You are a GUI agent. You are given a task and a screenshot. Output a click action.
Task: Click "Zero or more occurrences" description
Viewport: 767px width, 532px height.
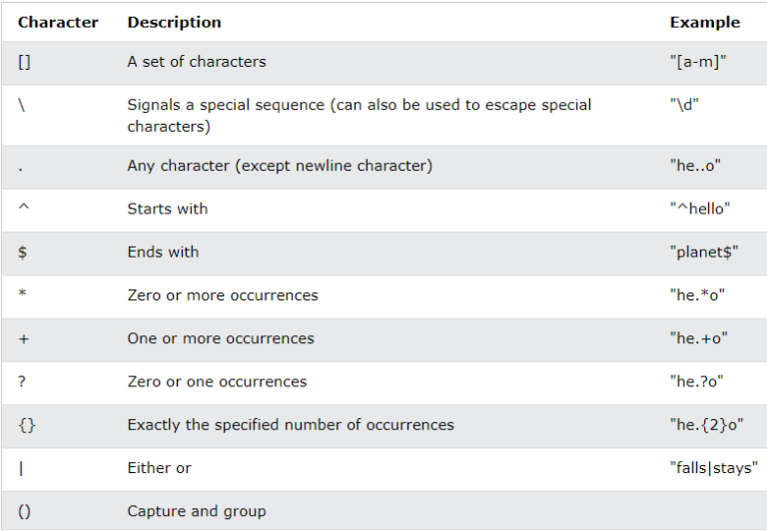point(223,295)
